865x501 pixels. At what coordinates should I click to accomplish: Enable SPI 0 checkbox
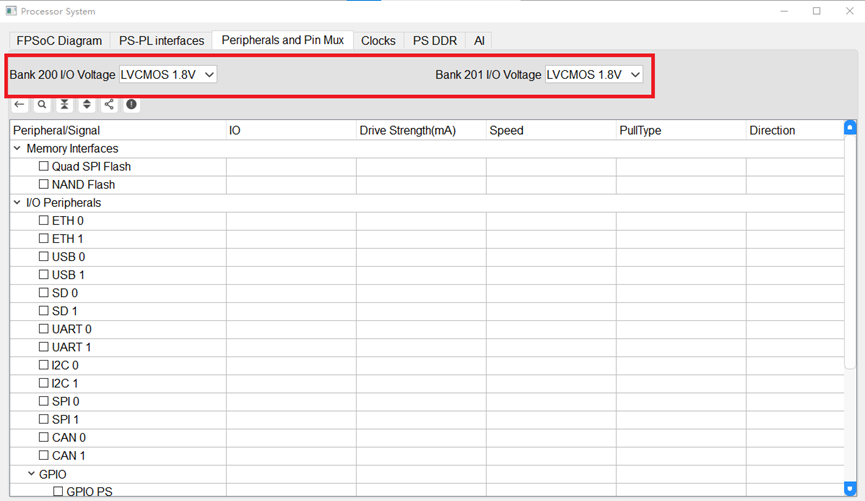click(44, 401)
